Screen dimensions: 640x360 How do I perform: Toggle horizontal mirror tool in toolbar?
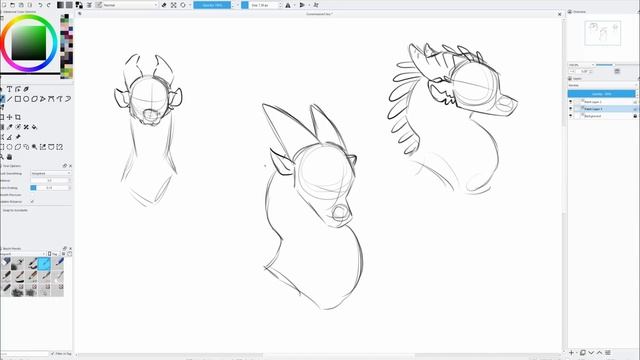[x=288, y=5]
